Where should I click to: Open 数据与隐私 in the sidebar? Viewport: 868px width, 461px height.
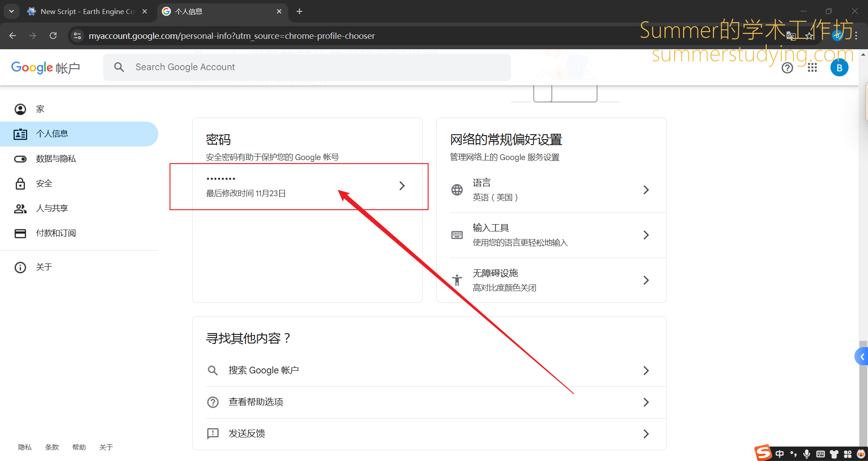pyautogui.click(x=79, y=159)
